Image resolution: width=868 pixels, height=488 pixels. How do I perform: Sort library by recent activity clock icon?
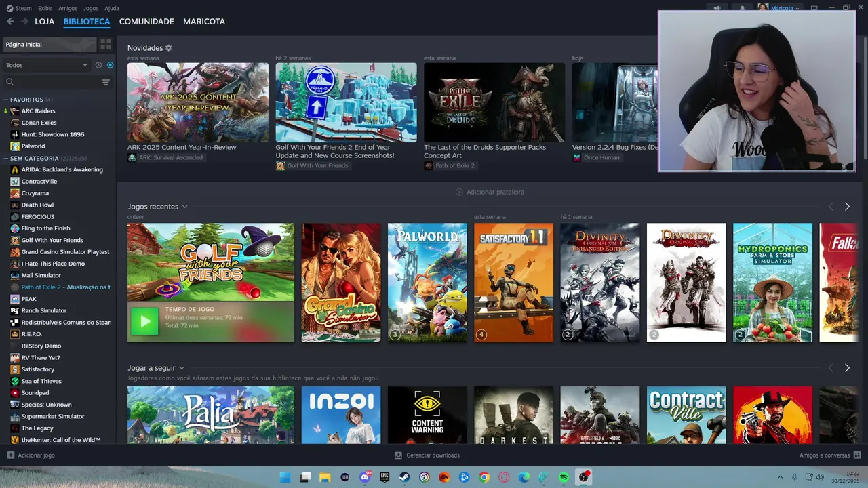(98, 65)
